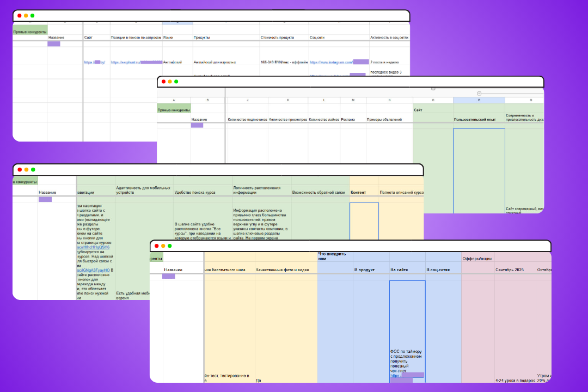Open the serphunt.ru link

tap(137, 62)
